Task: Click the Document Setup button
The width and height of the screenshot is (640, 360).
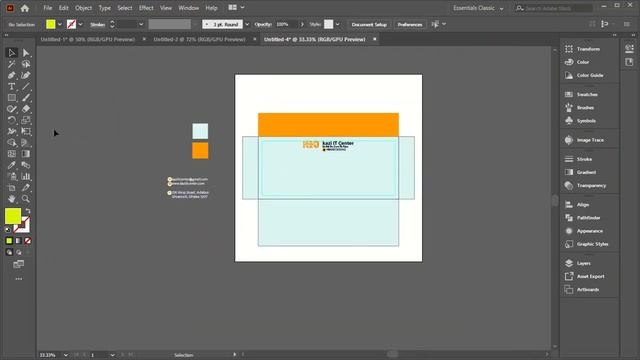Action: click(x=369, y=24)
